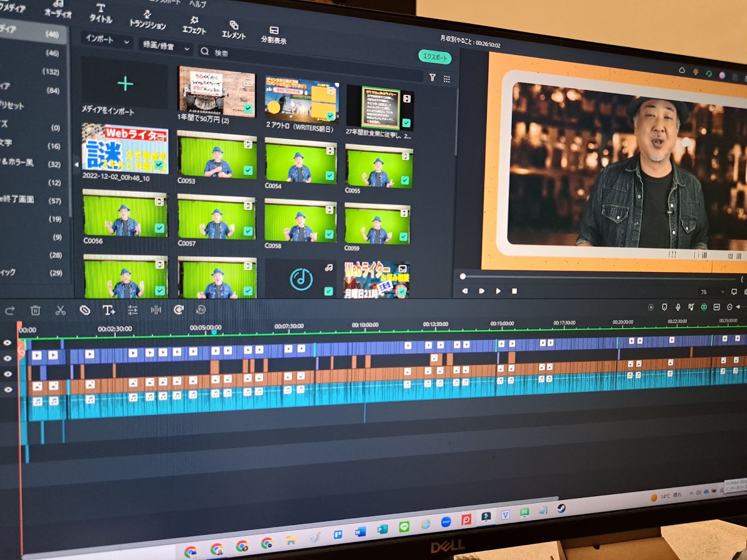The width and height of the screenshot is (747, 560).
Task: Open Zoom from the Windows taskbar
Action: click(446, 523)
